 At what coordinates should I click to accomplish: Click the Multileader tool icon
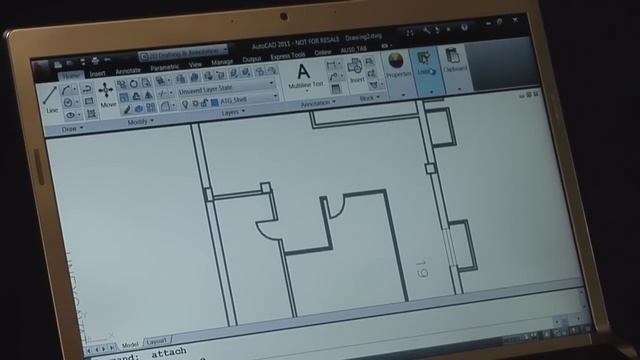click(333, 77)
